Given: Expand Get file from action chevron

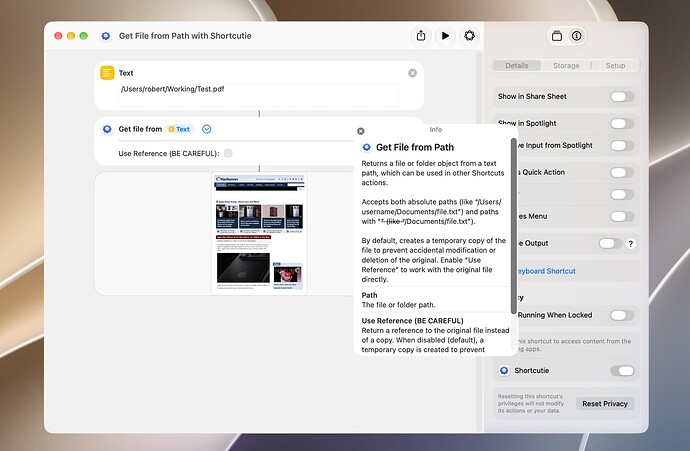Looking at the screenshot, I should tap(206, 129).
